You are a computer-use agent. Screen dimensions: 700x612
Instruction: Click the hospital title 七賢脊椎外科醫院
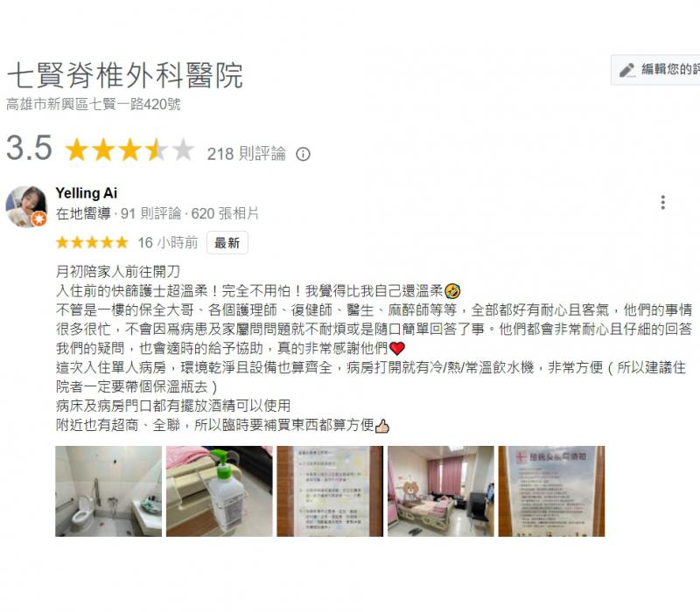125,75
